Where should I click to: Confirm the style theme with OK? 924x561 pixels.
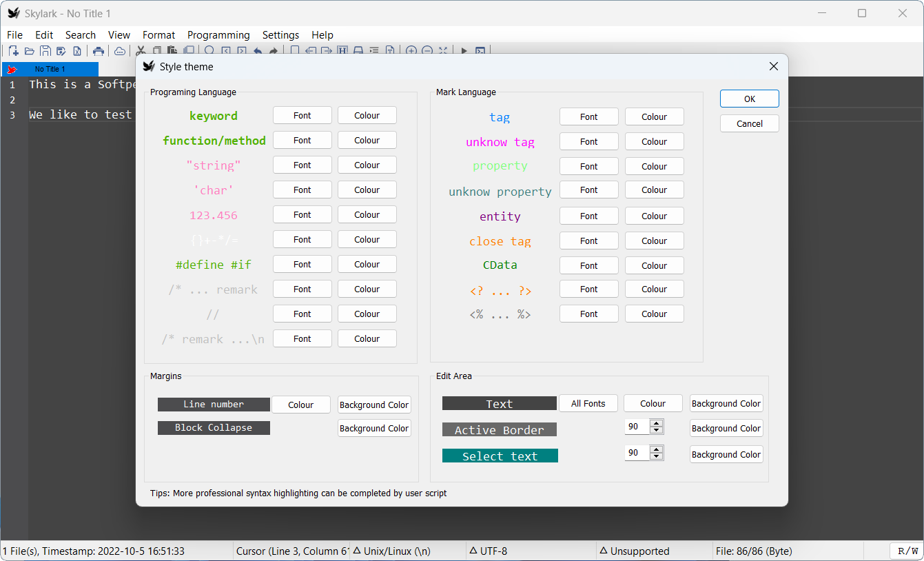(750, 99)
